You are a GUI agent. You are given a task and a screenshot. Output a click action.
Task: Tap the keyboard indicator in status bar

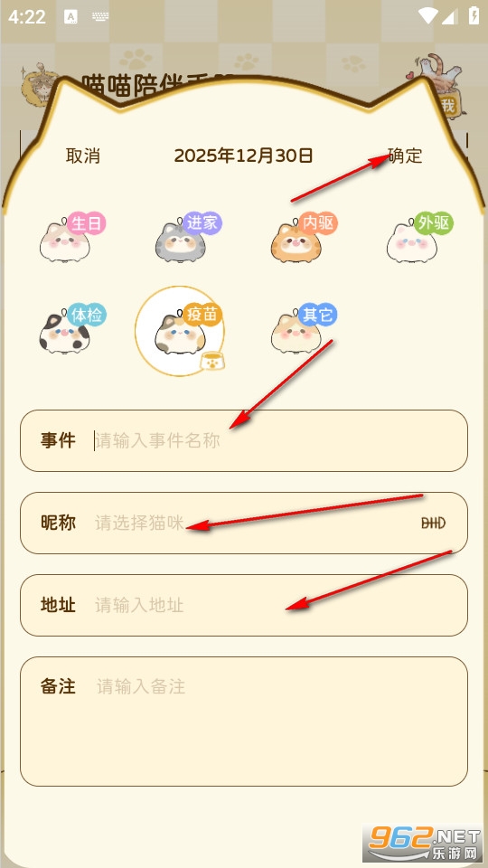pyautogui.click(x=100, y=16)
